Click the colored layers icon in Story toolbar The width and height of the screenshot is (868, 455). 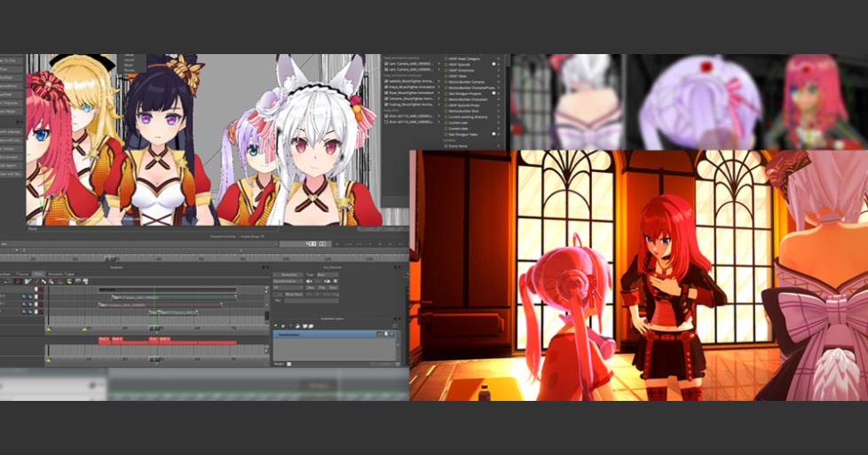click(x=69, y=281)
